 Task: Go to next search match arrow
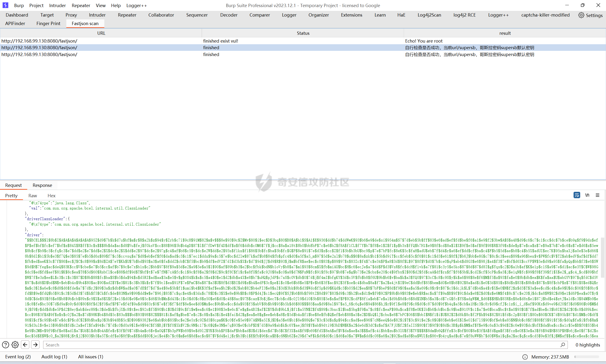(35, 345)
